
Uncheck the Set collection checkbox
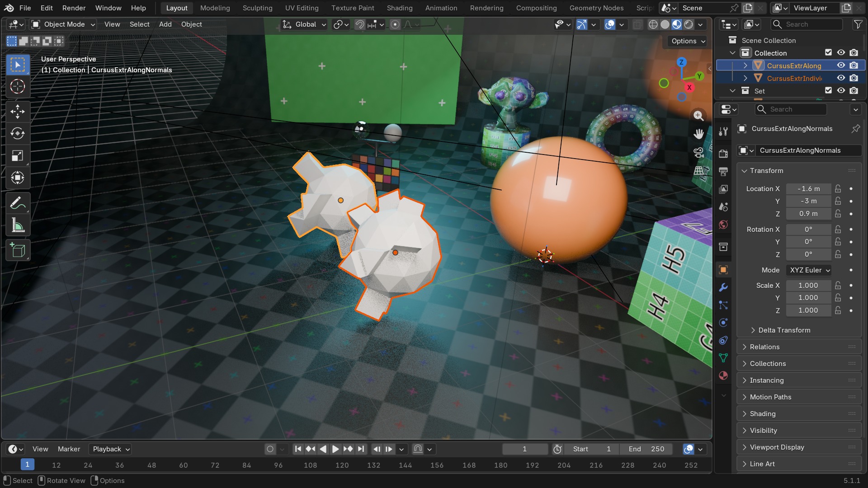tap(828, 91)
